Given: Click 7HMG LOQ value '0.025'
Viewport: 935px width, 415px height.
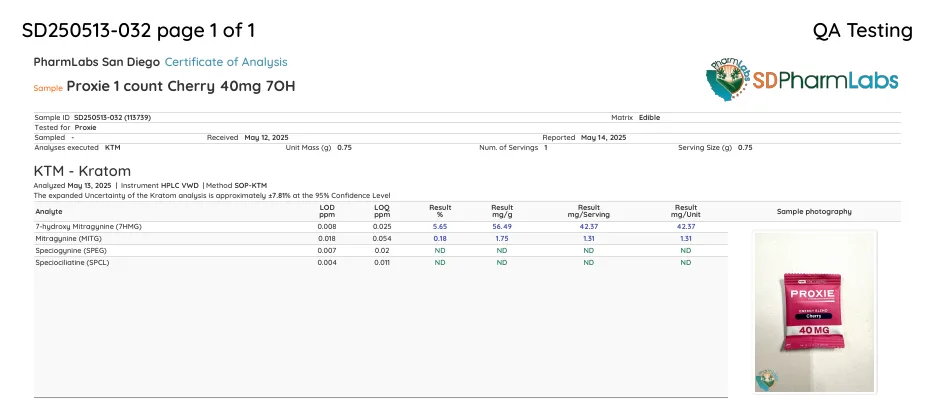Looking at the screenshot, I should click(382, 227).
